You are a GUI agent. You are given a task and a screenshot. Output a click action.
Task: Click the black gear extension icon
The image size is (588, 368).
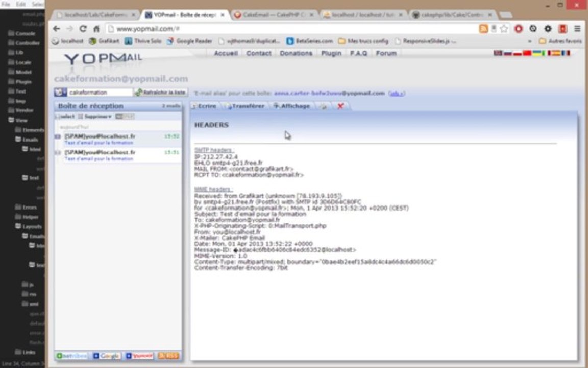pos(548,29)
